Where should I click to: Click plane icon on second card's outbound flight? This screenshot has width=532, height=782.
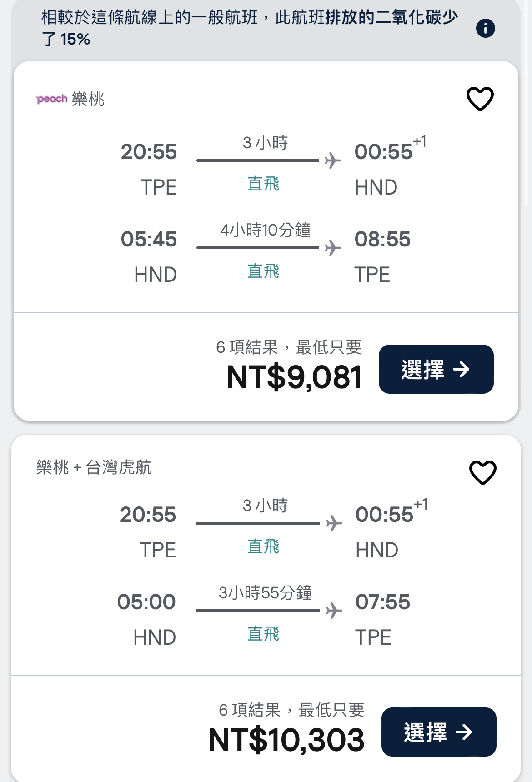click(334, 523)
